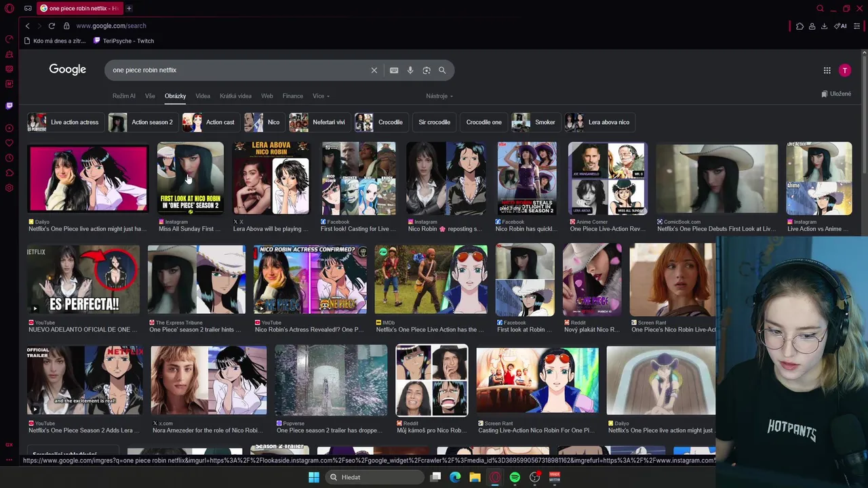Open Twitch panel in the sidebar
Viewport: 868px width, 488px height.
tap(9, 106)
